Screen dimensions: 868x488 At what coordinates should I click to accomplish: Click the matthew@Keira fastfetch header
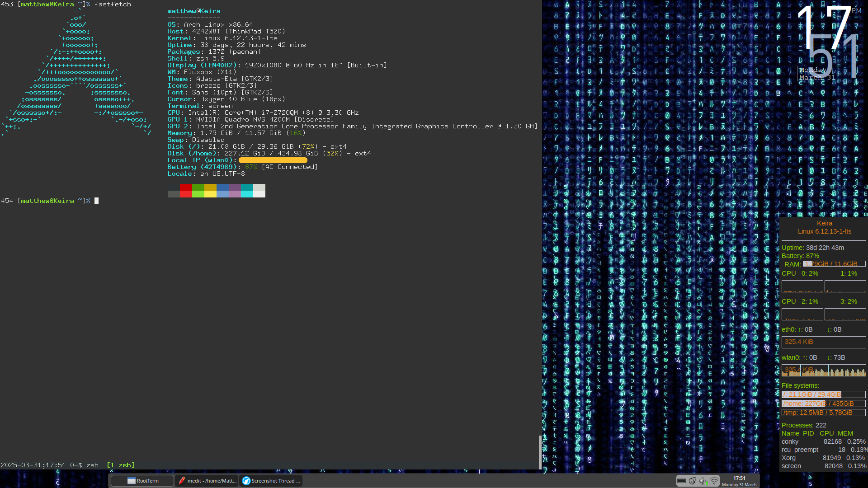click(194, 11)
